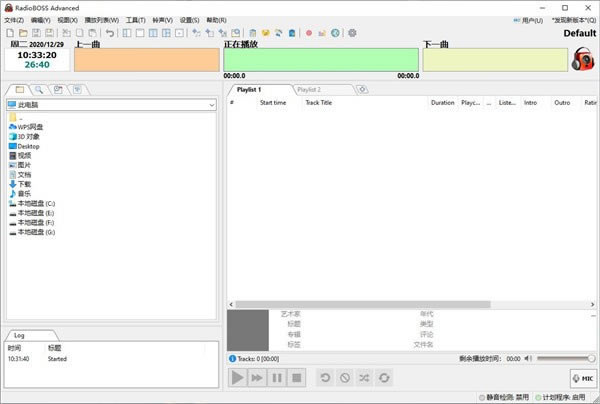This screenshot has width=600, height=404.
Task: Click the headphones icon beside Default
Action: [x=583, y=60]
